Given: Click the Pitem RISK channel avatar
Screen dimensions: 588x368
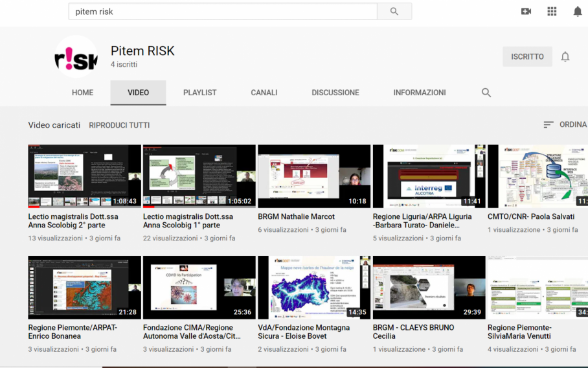Looking at the screenshot, I should pos(76,56).
